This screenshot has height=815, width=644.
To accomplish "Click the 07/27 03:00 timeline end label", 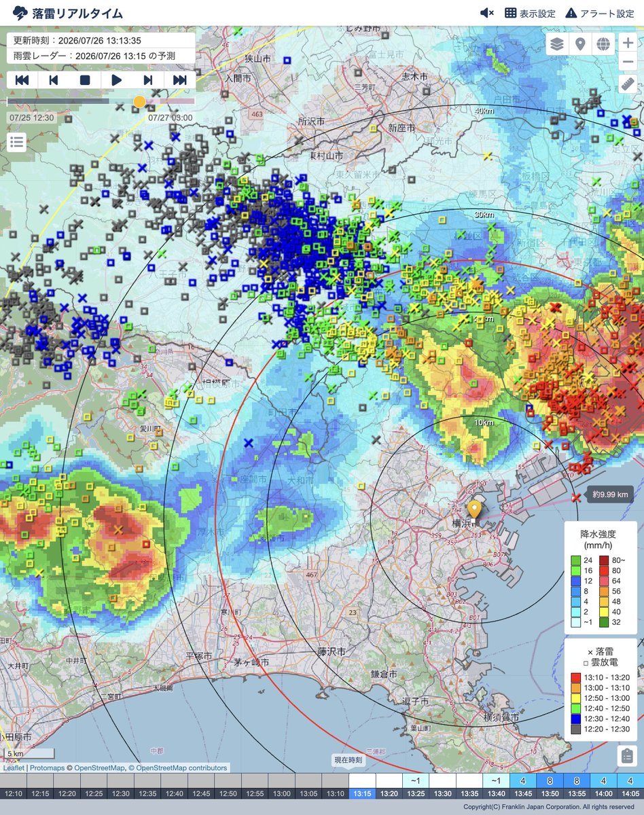I will [x=170, y=117].
